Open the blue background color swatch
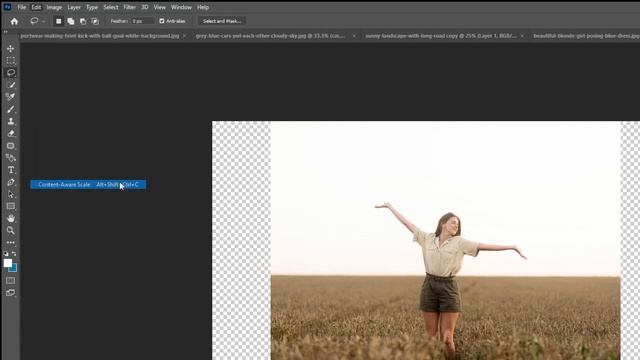 click(x=14, y=269)
